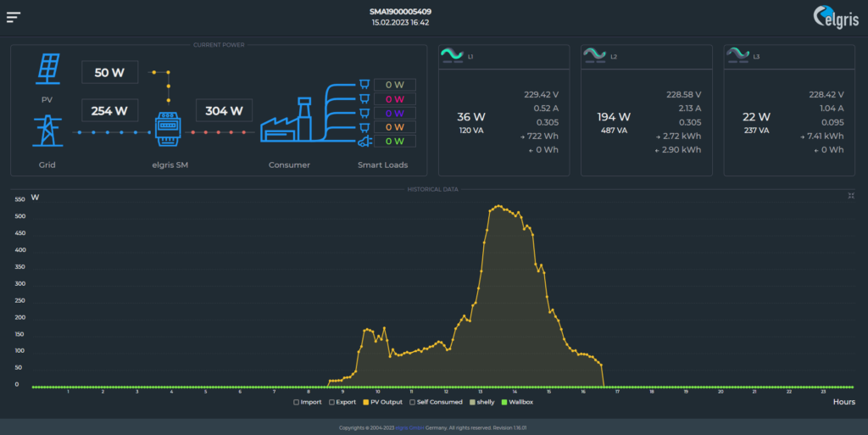
Task: Click the 304 W consumer power value
Action: tap(223, 110)
